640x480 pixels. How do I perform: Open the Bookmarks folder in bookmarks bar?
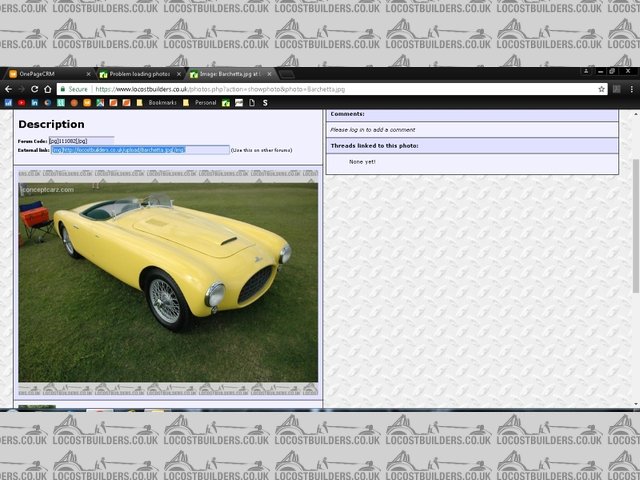(162, 102)
